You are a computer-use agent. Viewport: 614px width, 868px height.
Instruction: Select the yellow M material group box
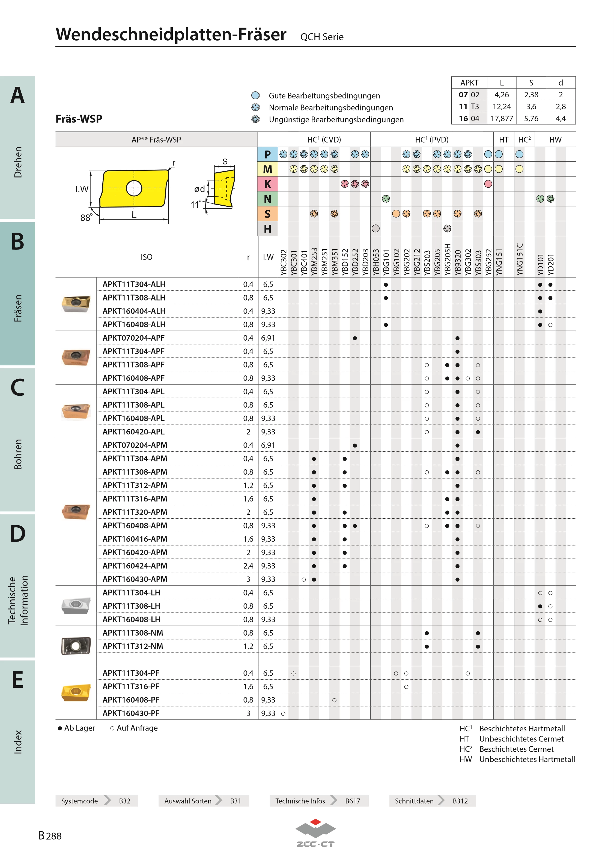tap(267, 169)
